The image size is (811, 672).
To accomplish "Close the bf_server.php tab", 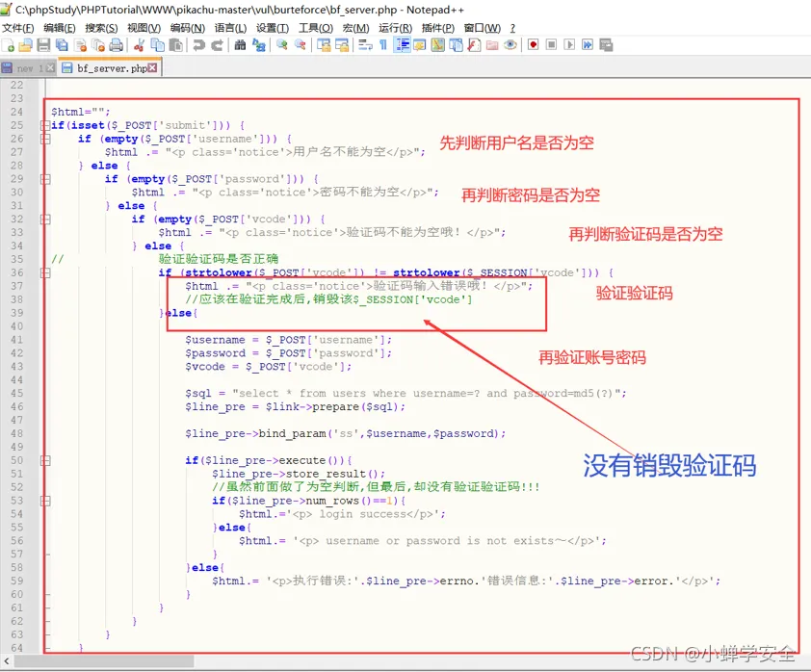I will click(x=152, y=67).
